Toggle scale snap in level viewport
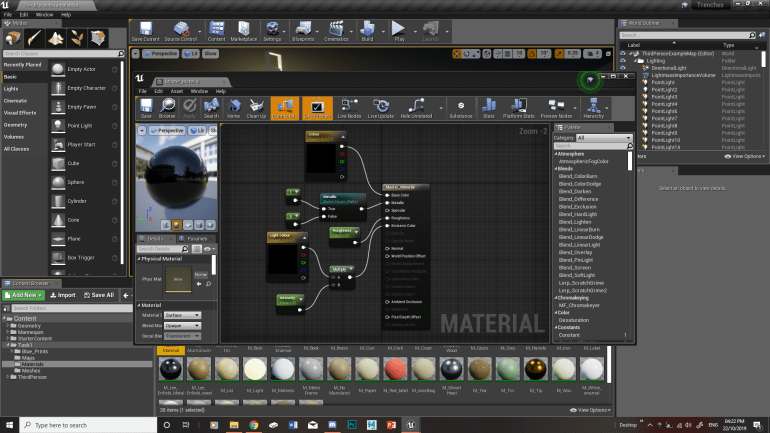Screen dimensions: 770x433 tap(559, 54)
